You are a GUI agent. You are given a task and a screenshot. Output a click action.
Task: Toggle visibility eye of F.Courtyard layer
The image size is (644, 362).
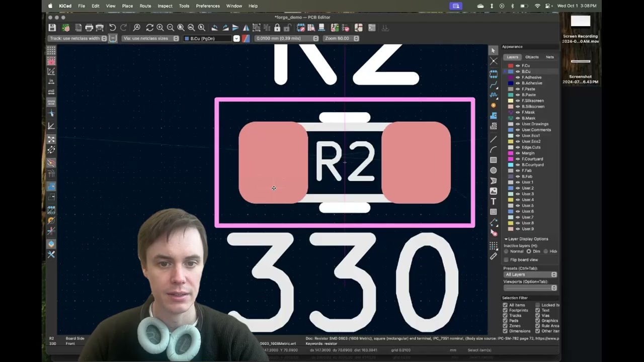[518, 159]
